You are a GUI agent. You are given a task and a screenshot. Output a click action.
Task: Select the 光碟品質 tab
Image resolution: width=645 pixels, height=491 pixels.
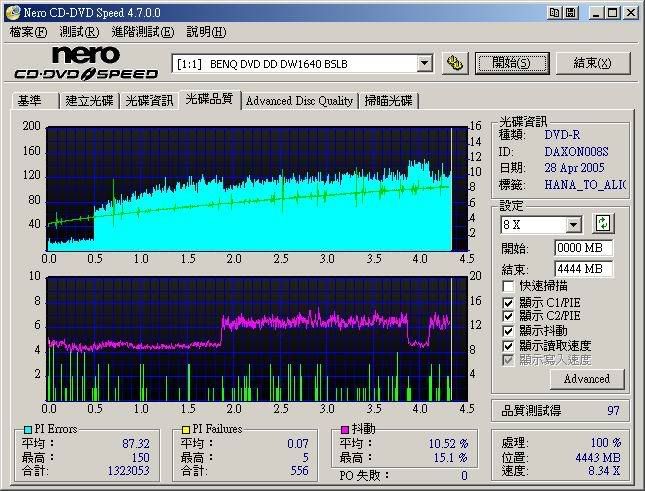tap(210, 99)
